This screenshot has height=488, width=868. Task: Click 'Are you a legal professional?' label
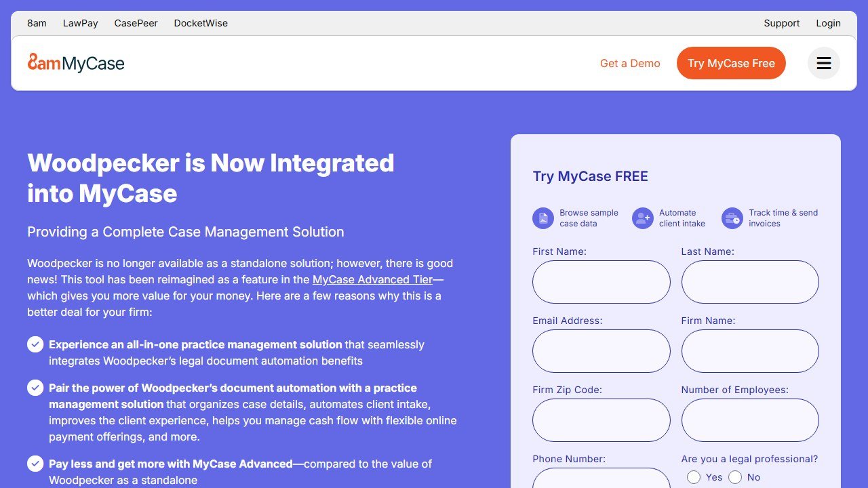click(x=749, y=459)
